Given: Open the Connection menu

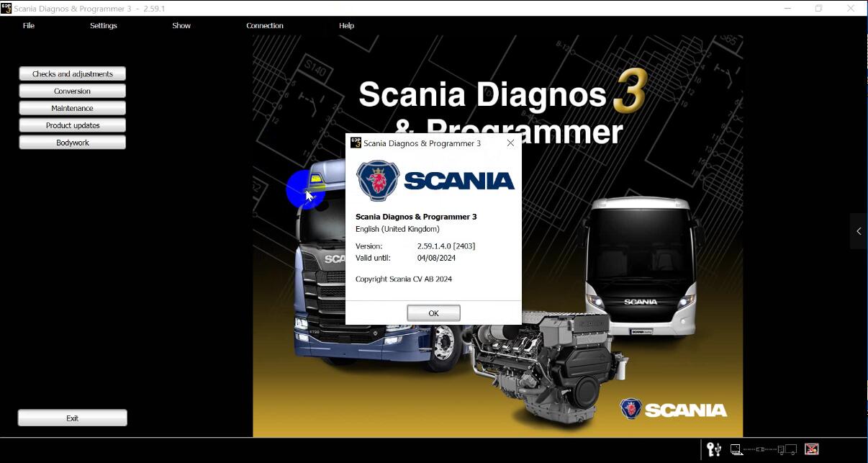Looking at the screenshot, I should [x=265, y=25].
